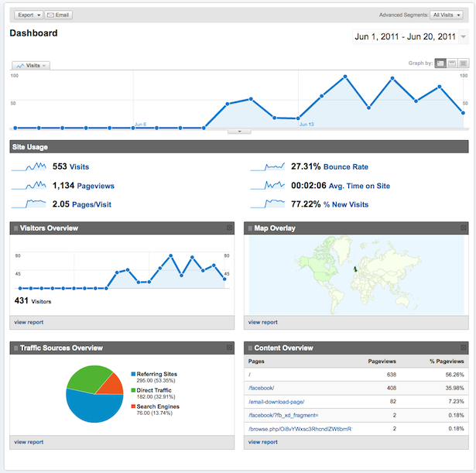
Task: Click the peak data point on main Visits graph
Action: [x=345, y=77]
